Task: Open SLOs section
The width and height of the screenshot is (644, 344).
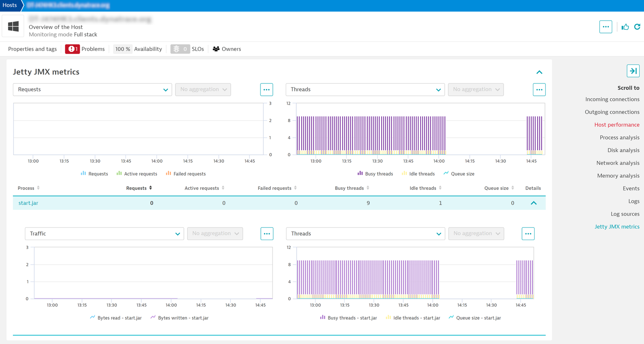Action: tap(187, 49)
